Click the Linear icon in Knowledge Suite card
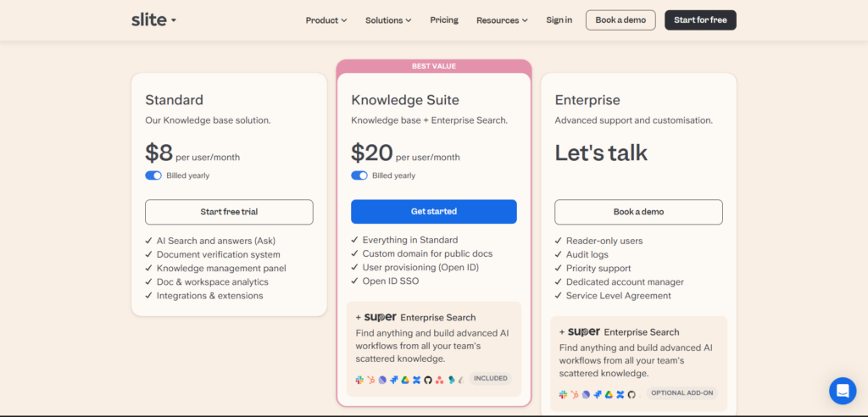 (x=382, y=380)
